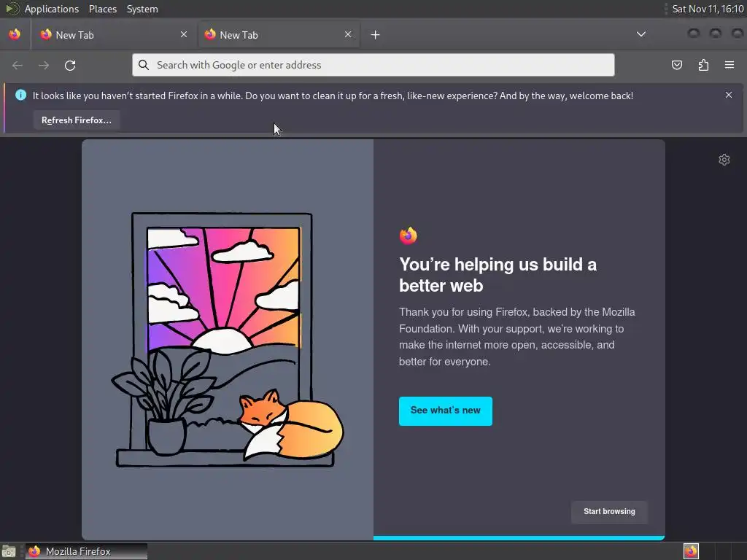Viewport: 747px width, 560px height.
Task: Click the show desktop icon in the bottom panel
Action: [9, 551]
